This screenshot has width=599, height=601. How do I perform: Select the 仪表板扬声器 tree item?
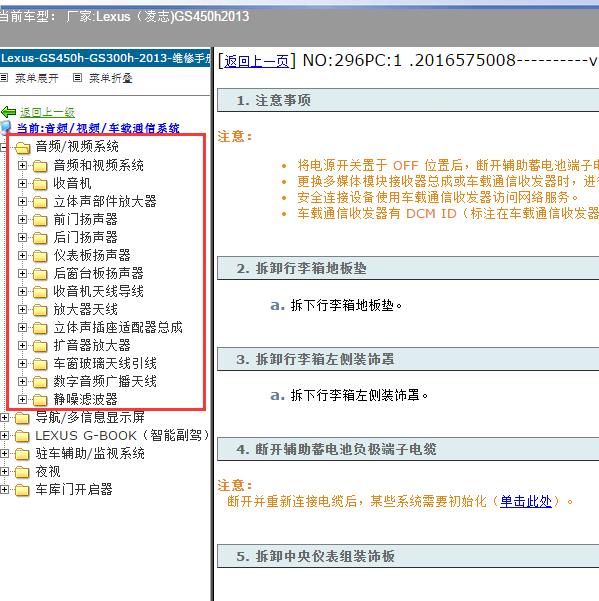(92, 255)
